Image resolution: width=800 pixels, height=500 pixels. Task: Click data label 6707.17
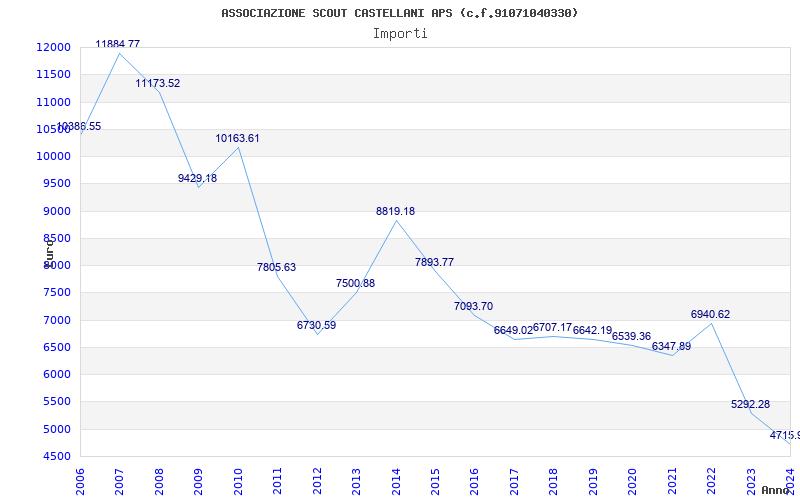pos(553,328)
